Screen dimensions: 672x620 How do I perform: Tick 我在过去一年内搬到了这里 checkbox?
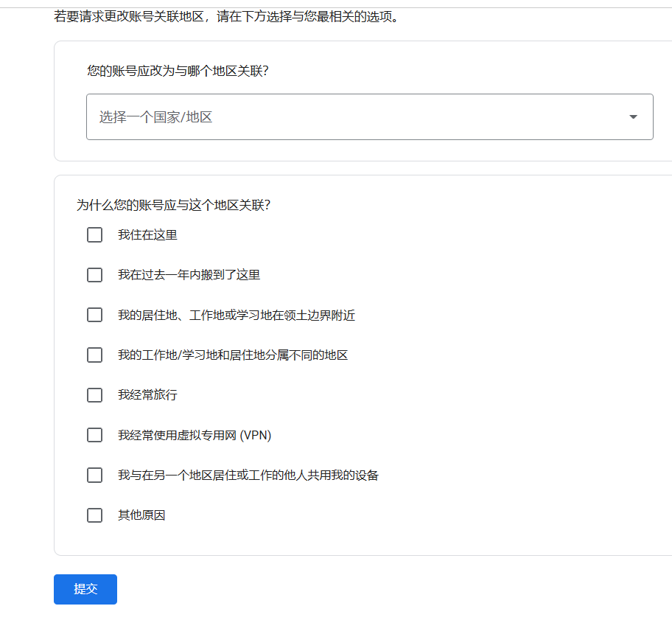[x=94, y=275]
